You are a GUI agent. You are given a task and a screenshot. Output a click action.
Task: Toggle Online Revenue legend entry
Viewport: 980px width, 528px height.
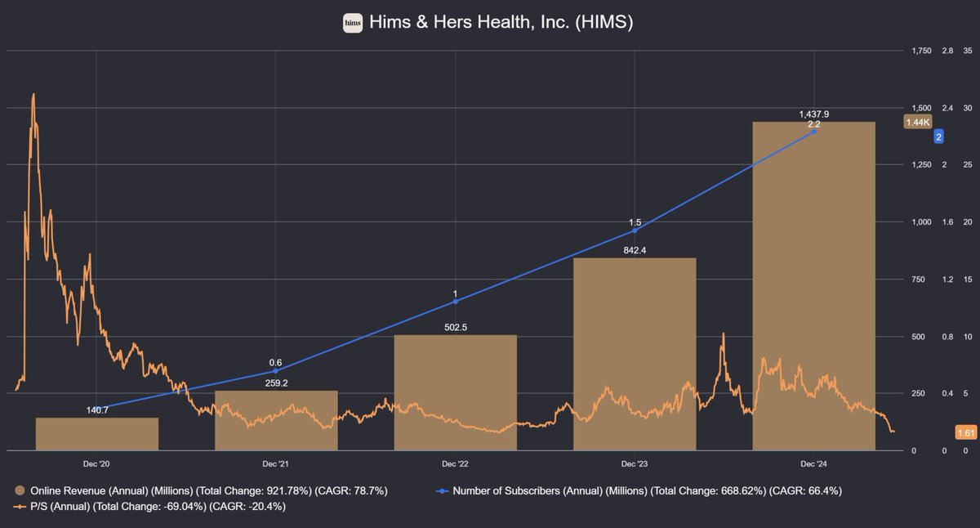201,491
